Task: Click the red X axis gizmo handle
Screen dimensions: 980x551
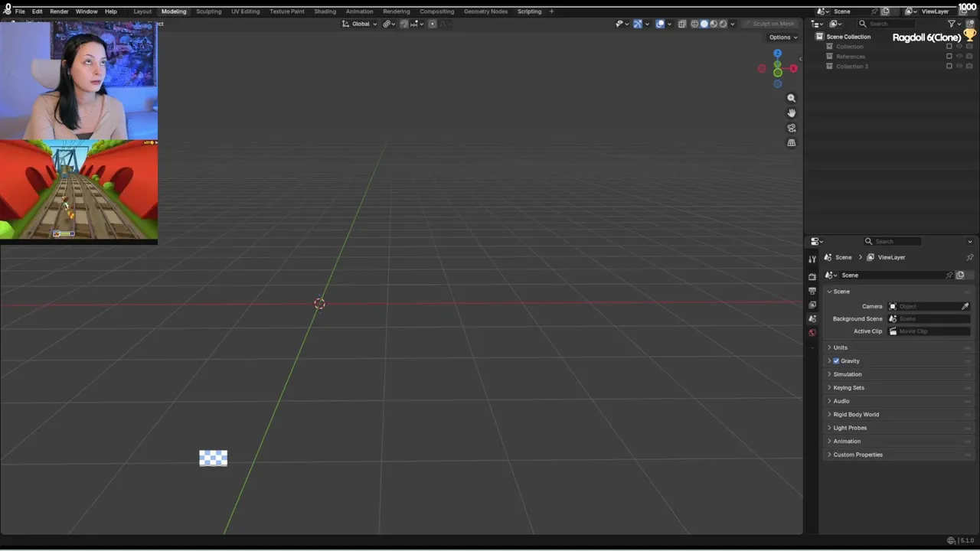Action: (x=793, y=69)
